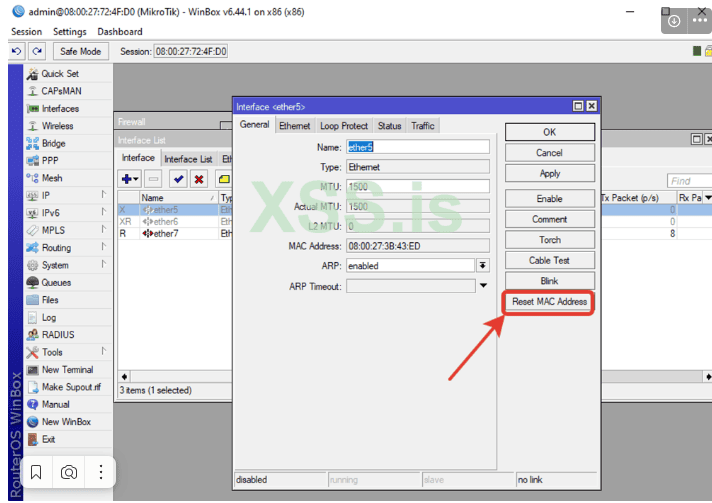This screenshot has height=503, width=712.
Task: Expand the MPLS submenu
Action: [x=104, y=229]
